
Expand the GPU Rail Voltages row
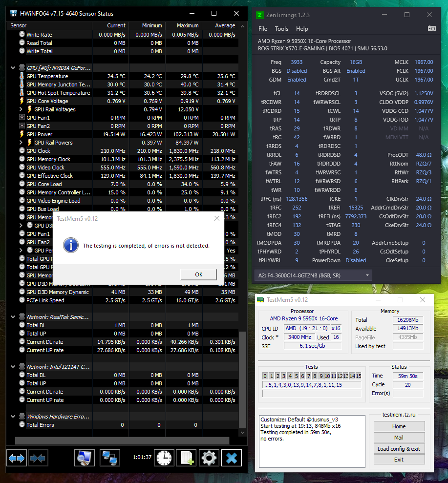pyautogui.click(x=21, y=109)
